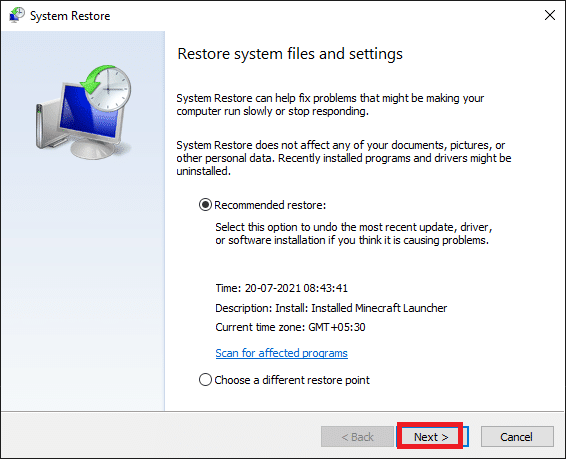Close the System Restore dialog window
The width and height of the screenshot is (566, 459).
point(550,15)
